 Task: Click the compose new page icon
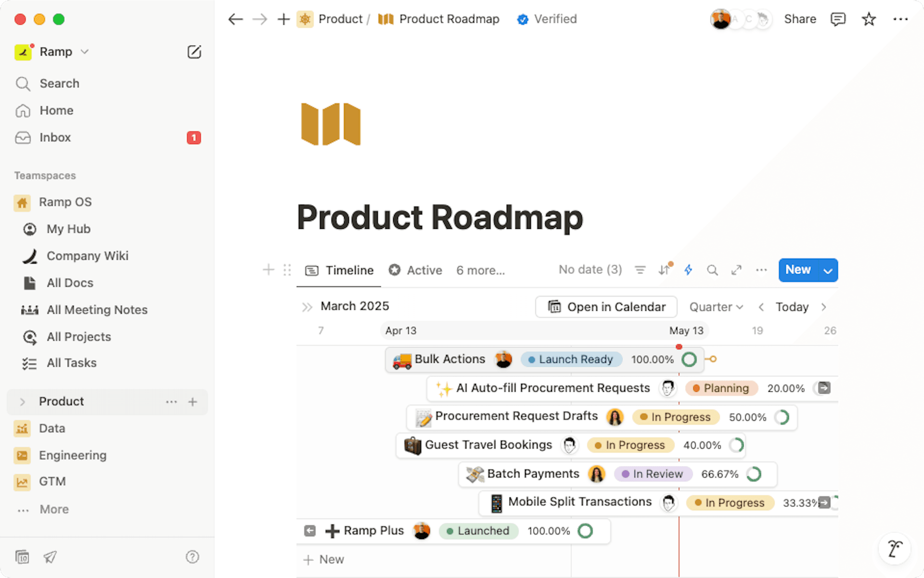[x=194, y=52]
